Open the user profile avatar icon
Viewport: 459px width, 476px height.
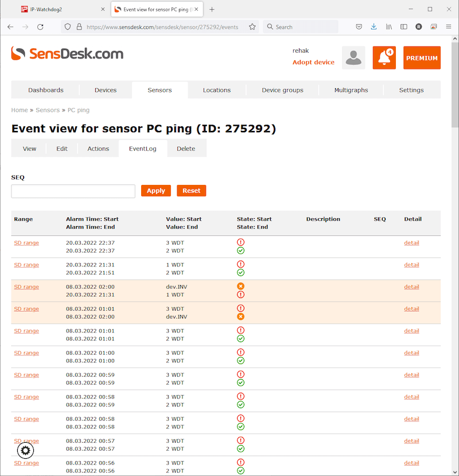(353, 58)
